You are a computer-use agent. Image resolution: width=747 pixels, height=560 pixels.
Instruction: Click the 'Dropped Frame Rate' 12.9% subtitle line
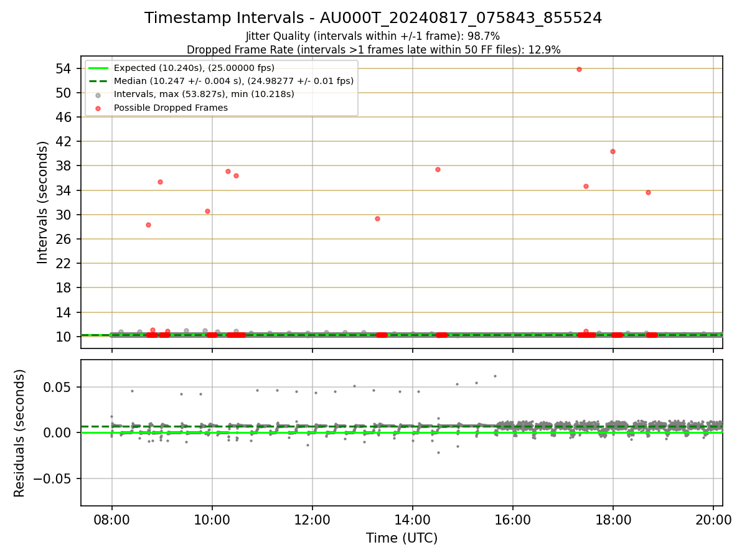[x=374, y=50]
